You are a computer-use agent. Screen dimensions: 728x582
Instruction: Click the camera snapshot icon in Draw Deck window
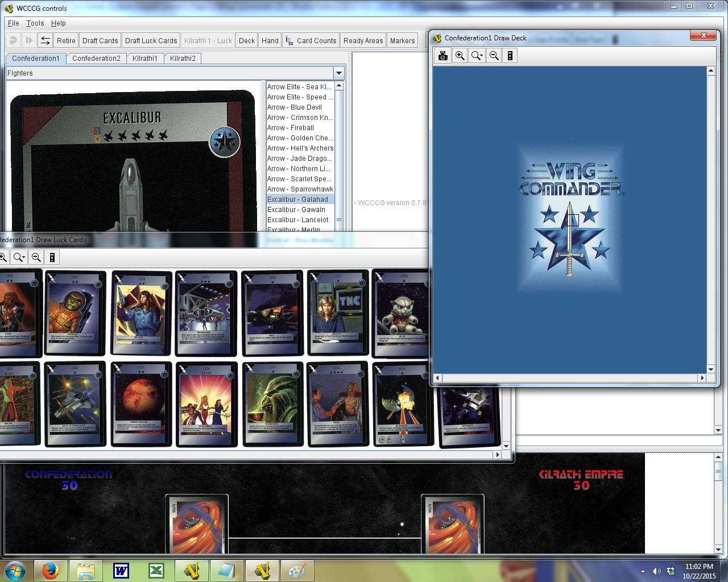tap(443, 56)
